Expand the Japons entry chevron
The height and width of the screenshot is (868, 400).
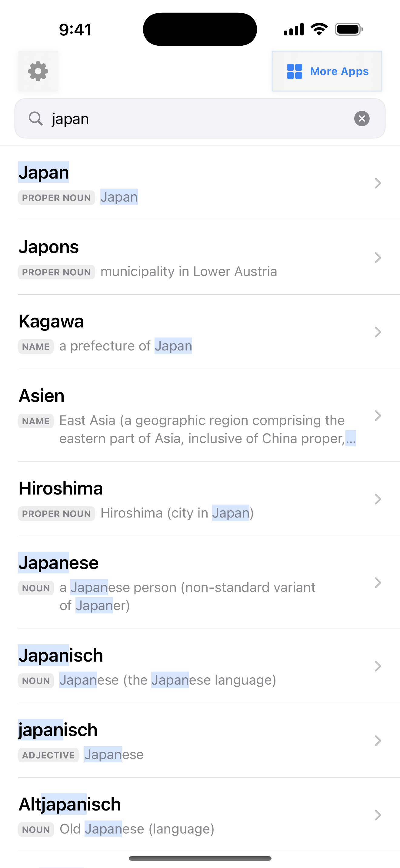coord(378,258)
